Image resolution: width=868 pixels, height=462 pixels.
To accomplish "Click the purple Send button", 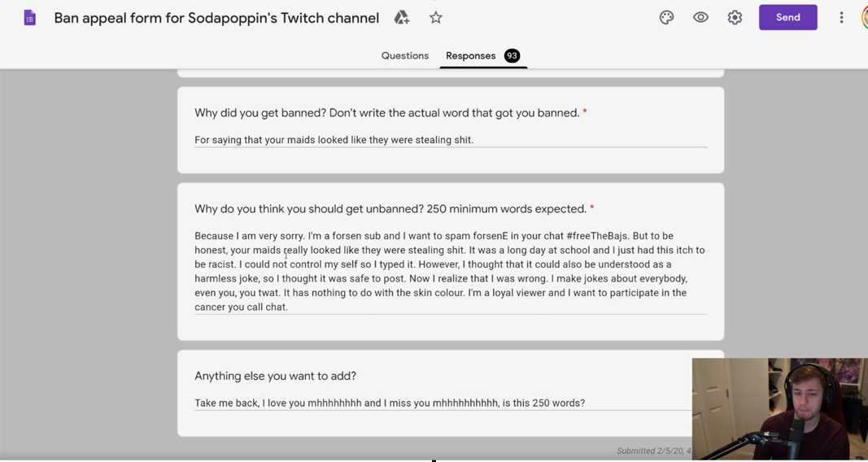I will (x=787, y=17).
